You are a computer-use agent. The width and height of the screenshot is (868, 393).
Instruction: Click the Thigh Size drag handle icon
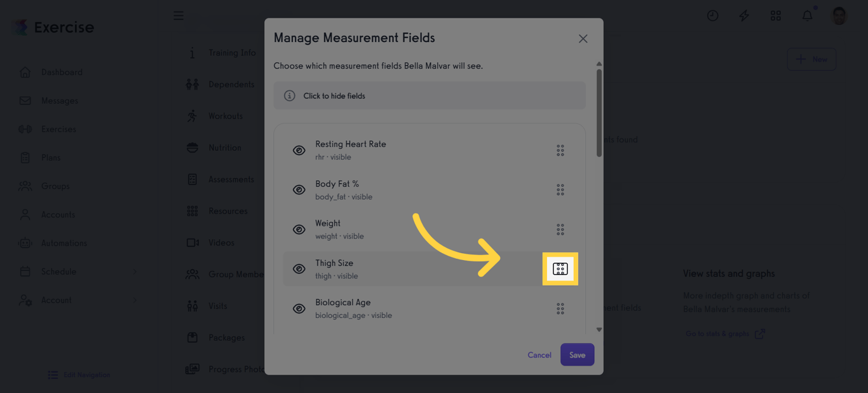[560, 269]
